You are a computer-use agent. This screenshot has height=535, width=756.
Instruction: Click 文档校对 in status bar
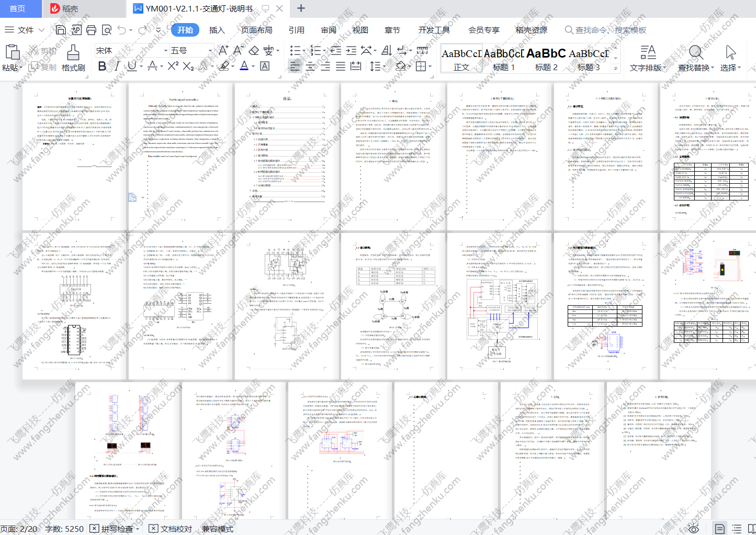tap(171, 529)
